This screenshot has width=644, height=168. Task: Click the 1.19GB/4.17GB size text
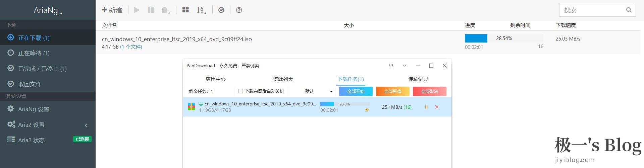point(215,110)
